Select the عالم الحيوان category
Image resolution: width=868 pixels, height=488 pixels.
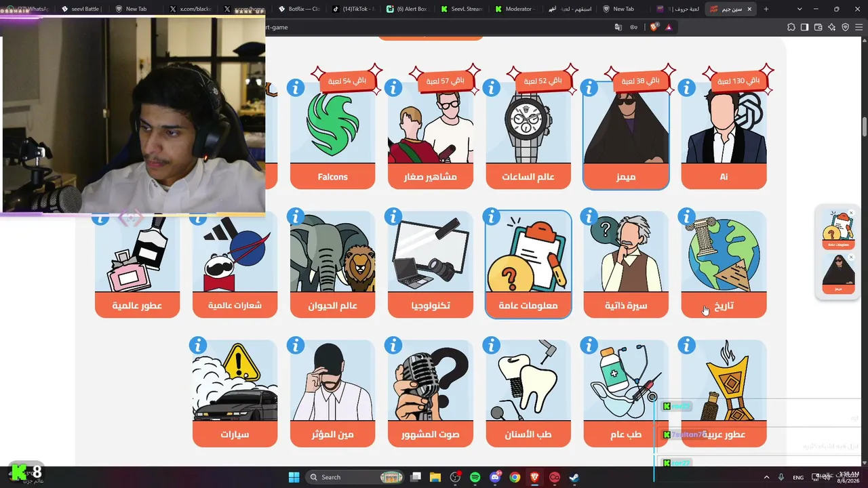[332, 264]
